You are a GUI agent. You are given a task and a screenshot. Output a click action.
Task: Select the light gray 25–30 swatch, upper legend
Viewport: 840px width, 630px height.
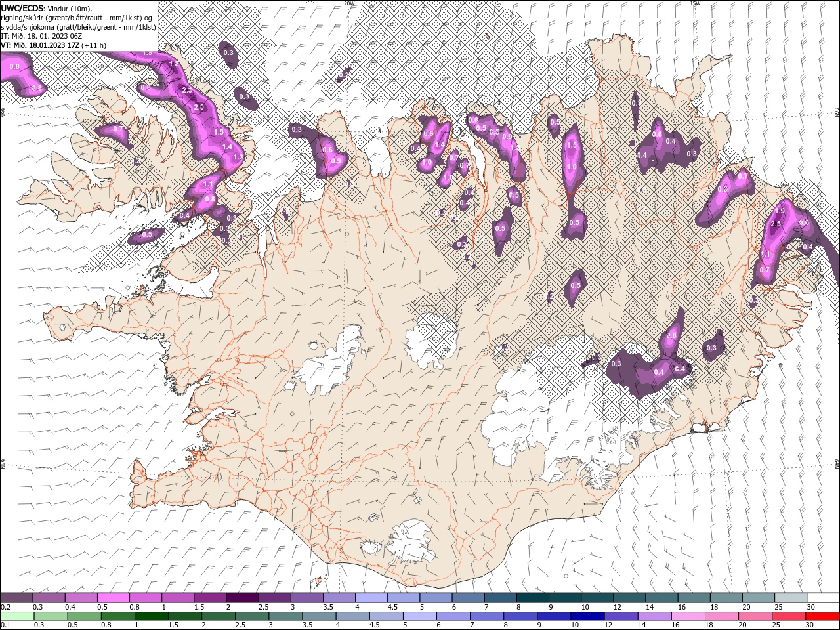tap(791, 598)
